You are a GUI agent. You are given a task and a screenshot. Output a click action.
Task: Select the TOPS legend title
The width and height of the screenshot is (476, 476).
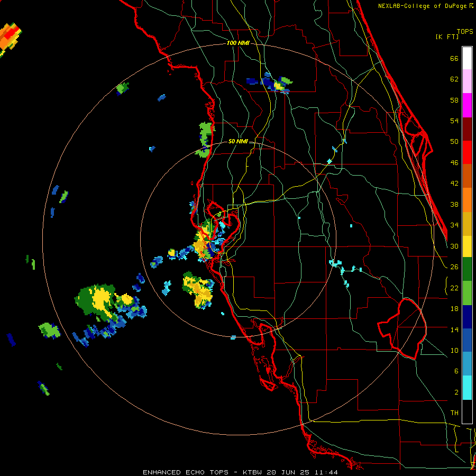(x=465, y=32)
